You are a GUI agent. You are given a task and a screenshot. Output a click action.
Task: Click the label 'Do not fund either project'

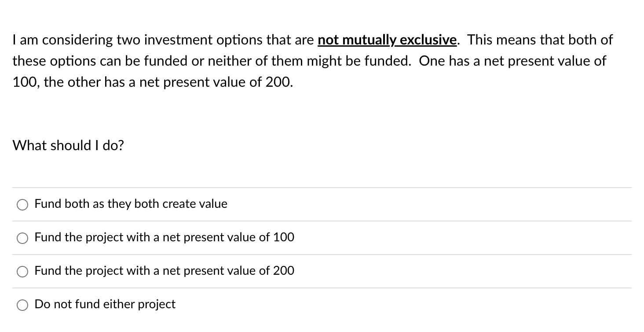[105, 304]
